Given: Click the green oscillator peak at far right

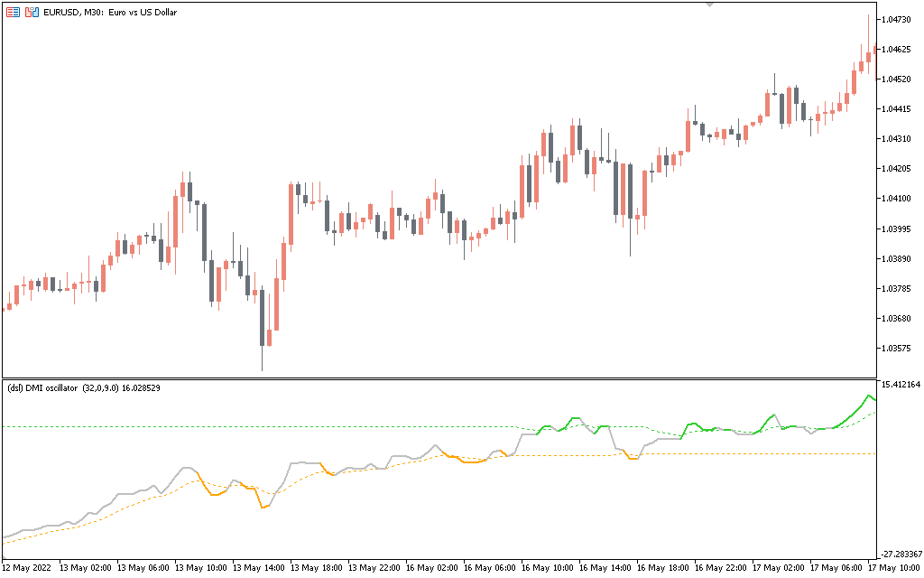Looking at the screenshot, I should tap(869, 396).
